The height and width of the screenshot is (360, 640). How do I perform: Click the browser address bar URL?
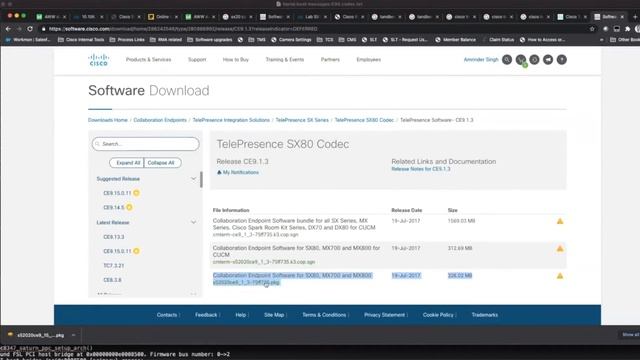pos(183,29)
